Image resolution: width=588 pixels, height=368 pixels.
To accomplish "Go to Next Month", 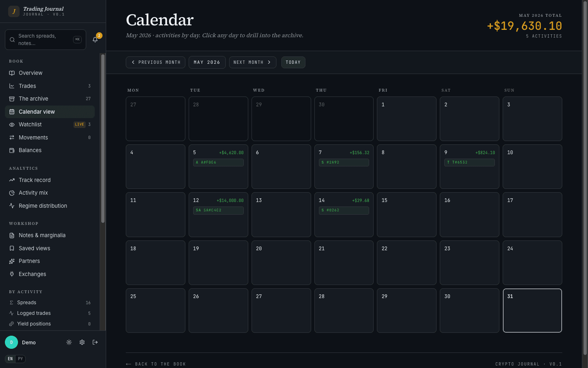I will click(x=252, y=63).
